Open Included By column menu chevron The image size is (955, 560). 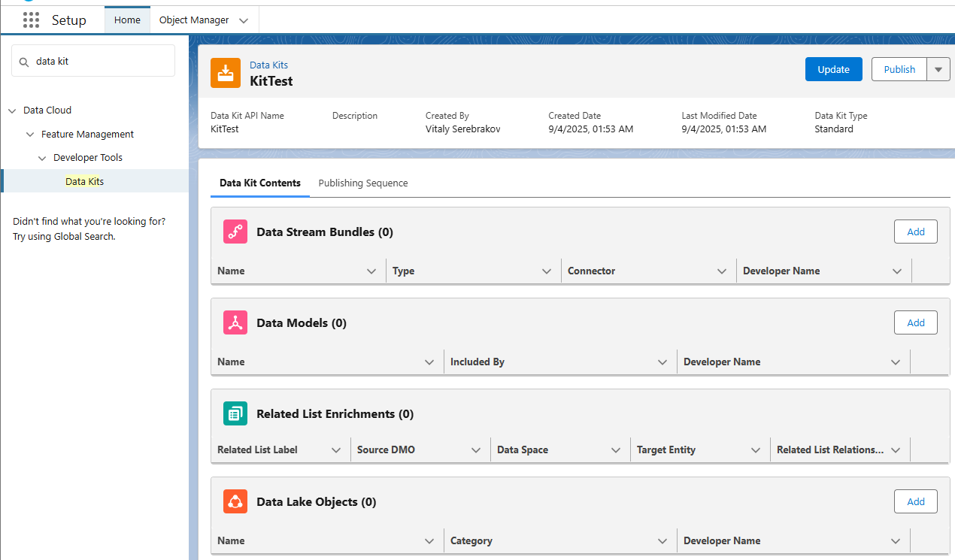pos(662,362)
